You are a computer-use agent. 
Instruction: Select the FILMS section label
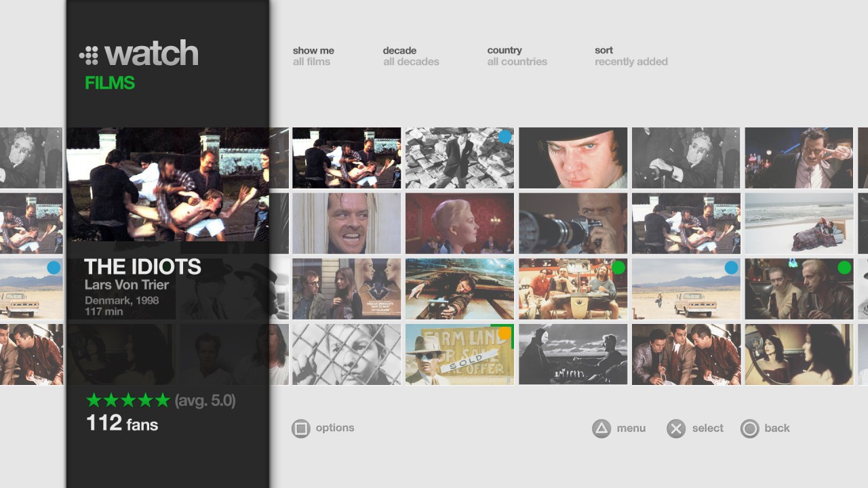[x=109, y=84]
